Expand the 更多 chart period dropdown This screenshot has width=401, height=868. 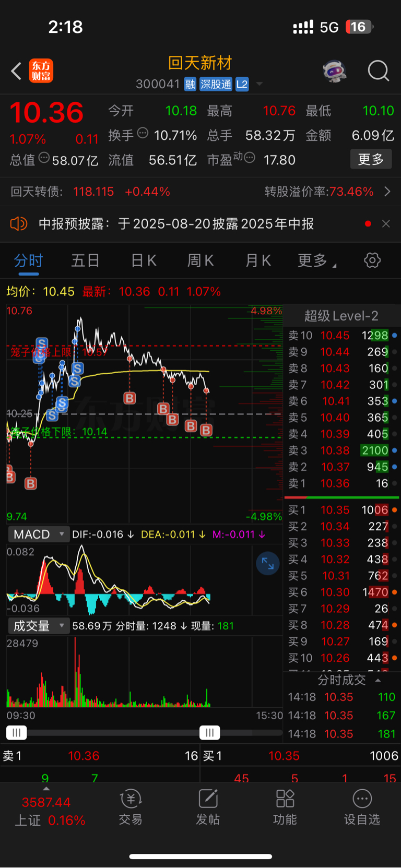(316, 260)
